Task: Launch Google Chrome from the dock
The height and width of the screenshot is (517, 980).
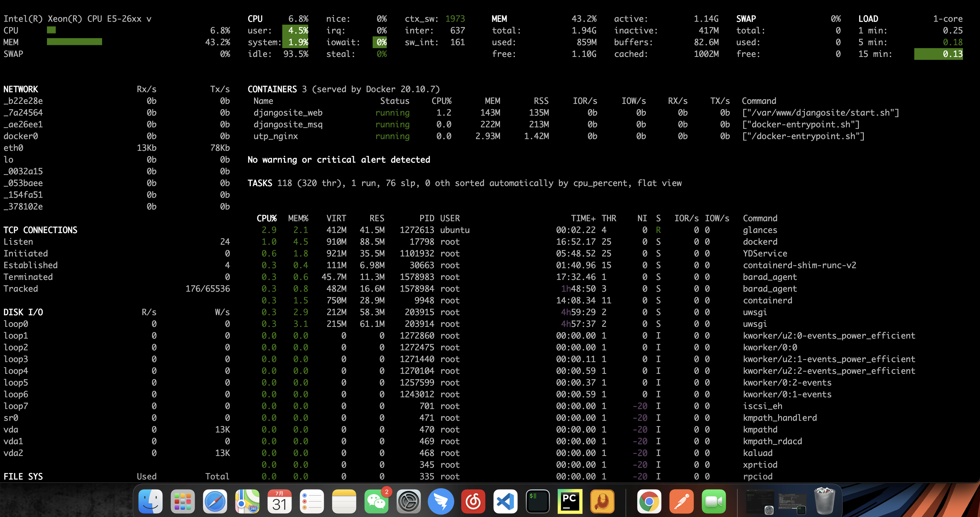Action: 649,501
